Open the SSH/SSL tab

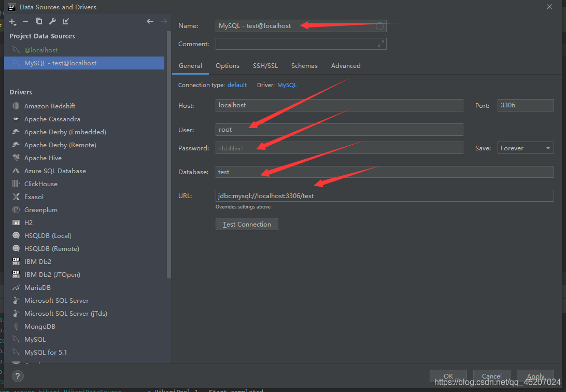point(265,66)
